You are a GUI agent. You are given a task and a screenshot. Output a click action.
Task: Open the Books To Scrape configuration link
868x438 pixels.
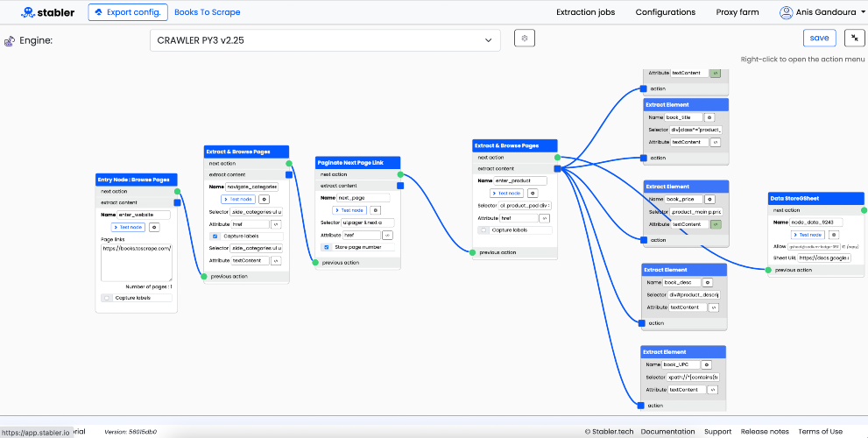[x=207, y=11]
